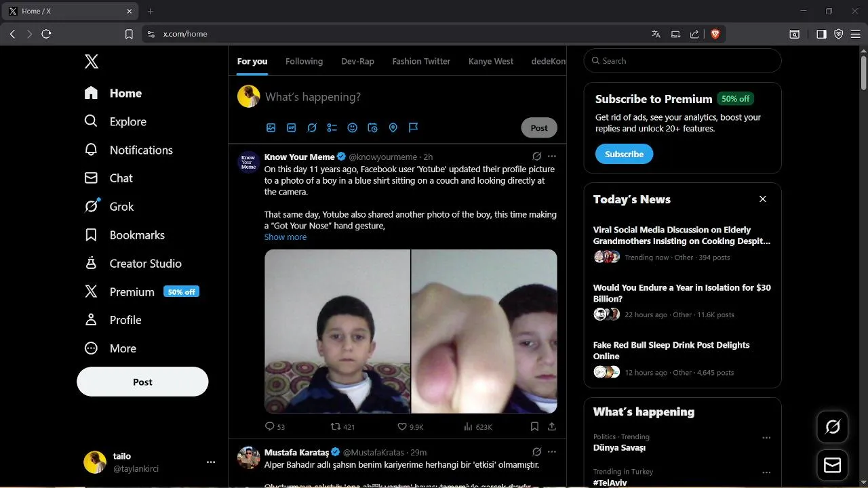Bookmark the Know Your Meme post

(x=534, y=427)
